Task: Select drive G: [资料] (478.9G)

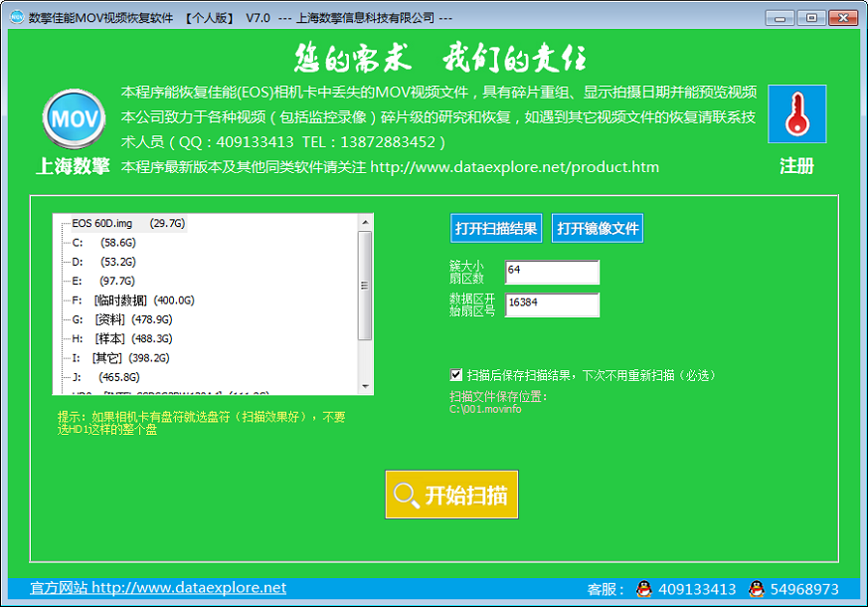Action: [122, 319]
